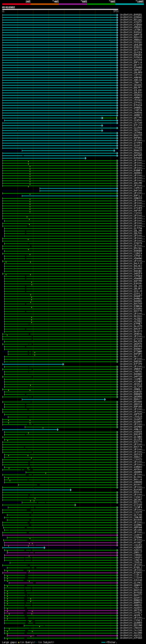This screenshot has height=644, width=146.
Task: Open hit UniRef100_Q39640
Action: click(131, 17)
